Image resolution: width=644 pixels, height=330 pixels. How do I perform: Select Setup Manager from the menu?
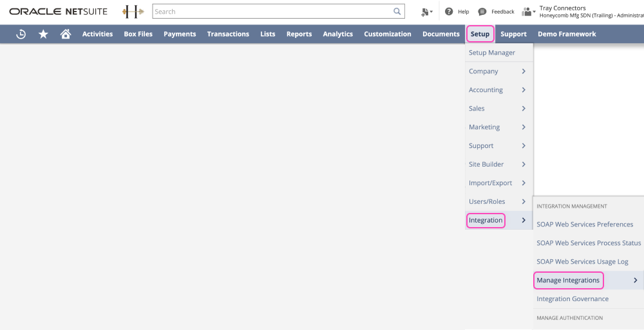pos(492,53)
